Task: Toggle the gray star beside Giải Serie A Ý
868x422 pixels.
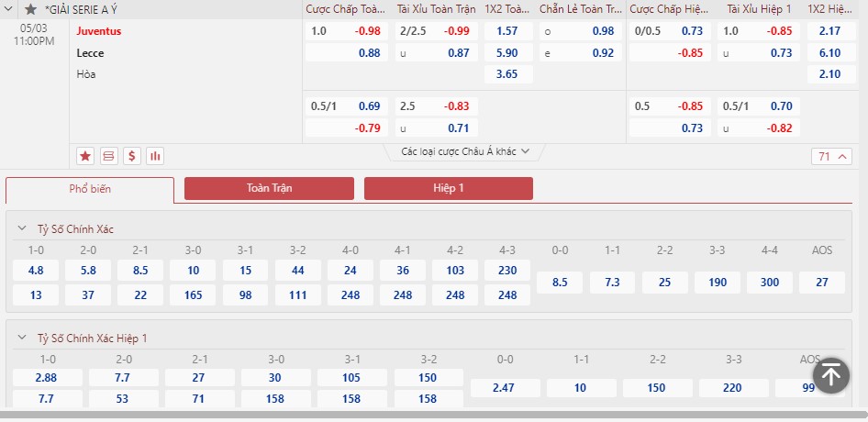Action: tap(31, 9)
